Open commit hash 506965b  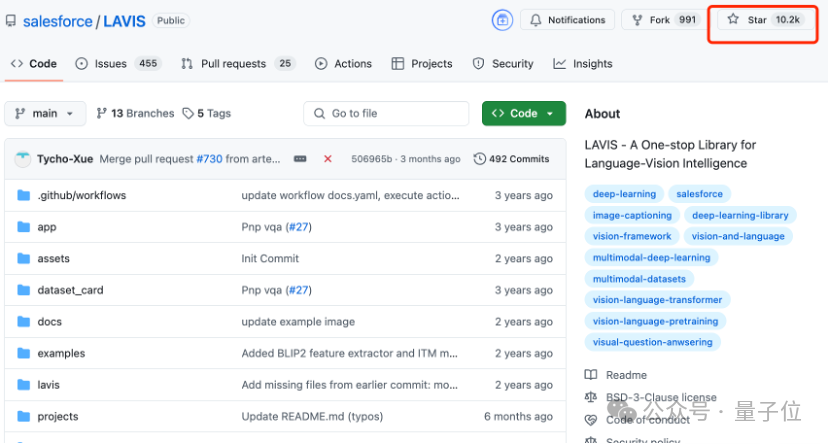[372, 159]
